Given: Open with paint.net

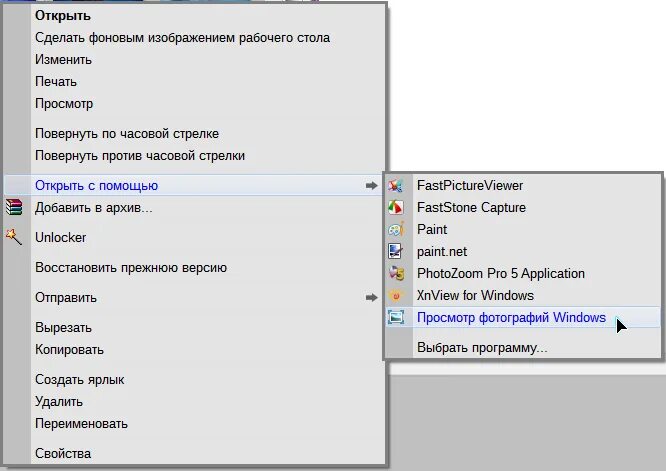Looking at the screenshot, I should (x=523, y=251).
